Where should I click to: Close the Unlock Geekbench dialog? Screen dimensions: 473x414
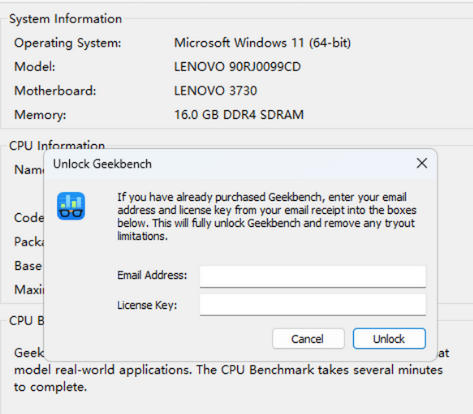422,163
